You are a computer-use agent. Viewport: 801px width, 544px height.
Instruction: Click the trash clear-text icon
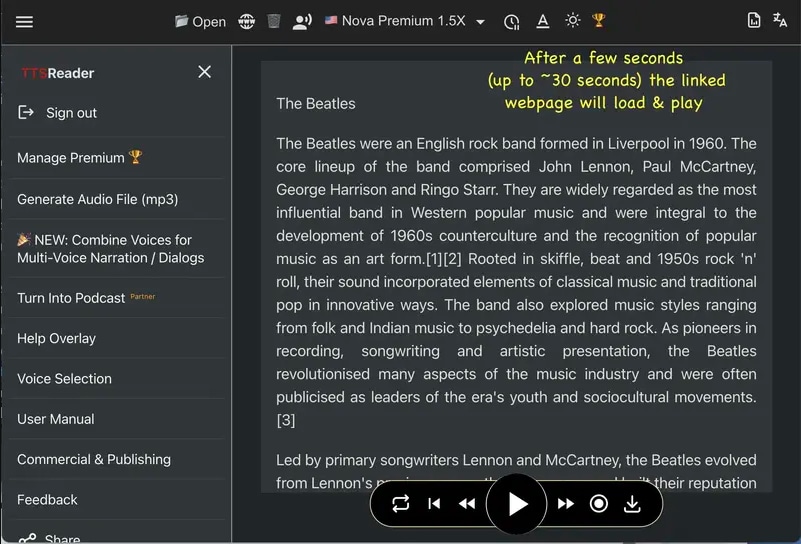[274, 21]
